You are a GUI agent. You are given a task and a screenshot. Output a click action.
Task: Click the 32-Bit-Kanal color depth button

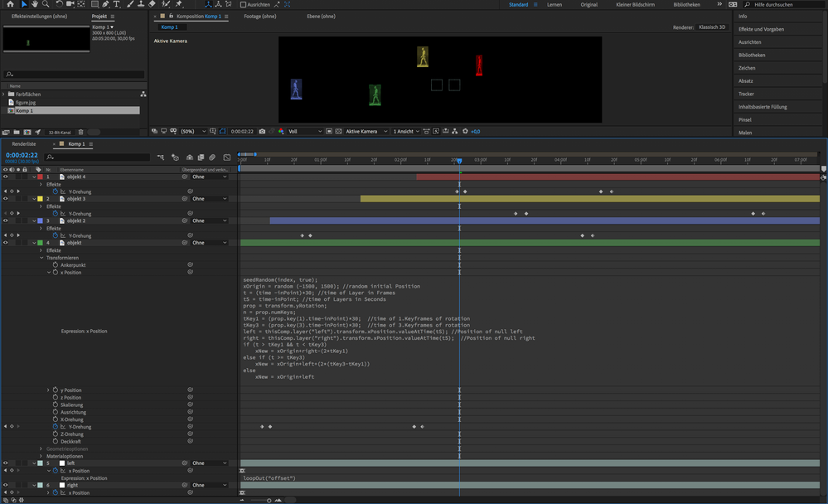coord(60,132)
